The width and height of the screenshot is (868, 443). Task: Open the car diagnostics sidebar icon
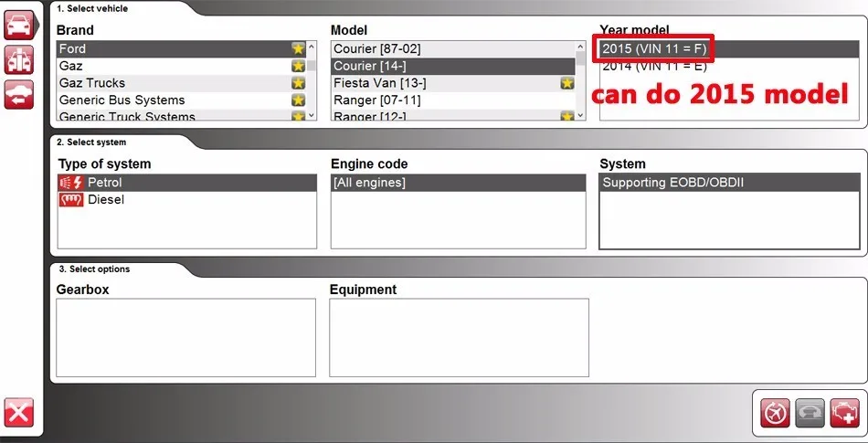tap(19, 25)
